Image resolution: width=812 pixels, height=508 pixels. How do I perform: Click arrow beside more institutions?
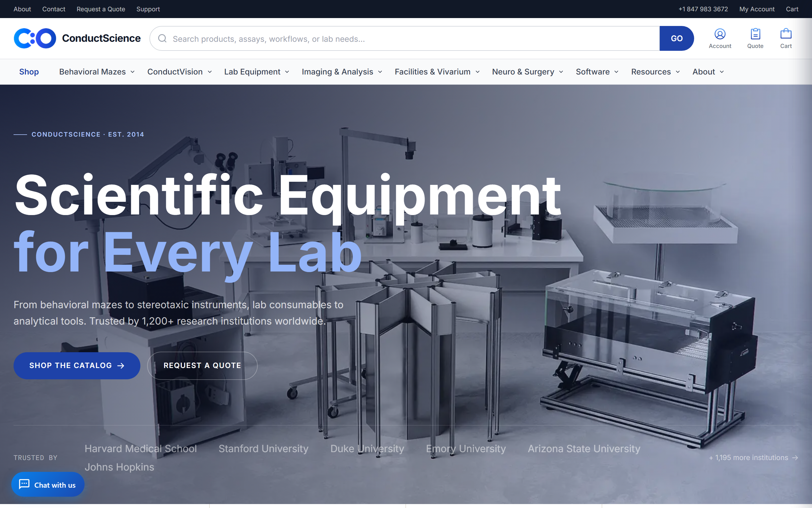click(x=795, y=457)
